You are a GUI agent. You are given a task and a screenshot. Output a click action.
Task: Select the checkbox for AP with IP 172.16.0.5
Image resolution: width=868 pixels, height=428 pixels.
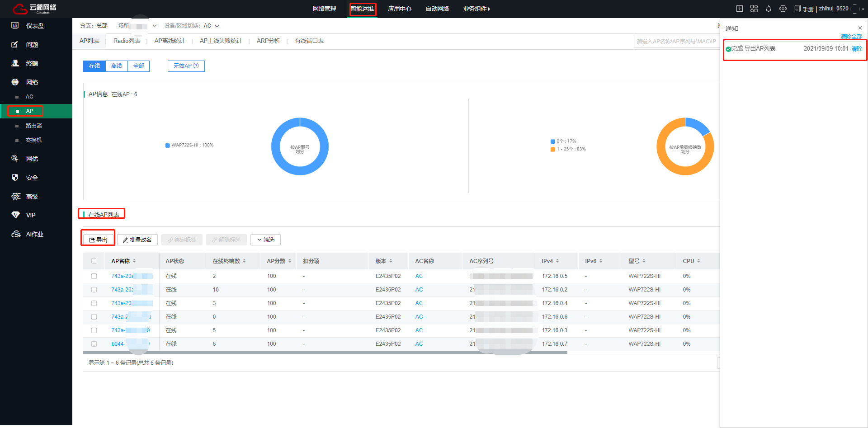coord(94,276)
